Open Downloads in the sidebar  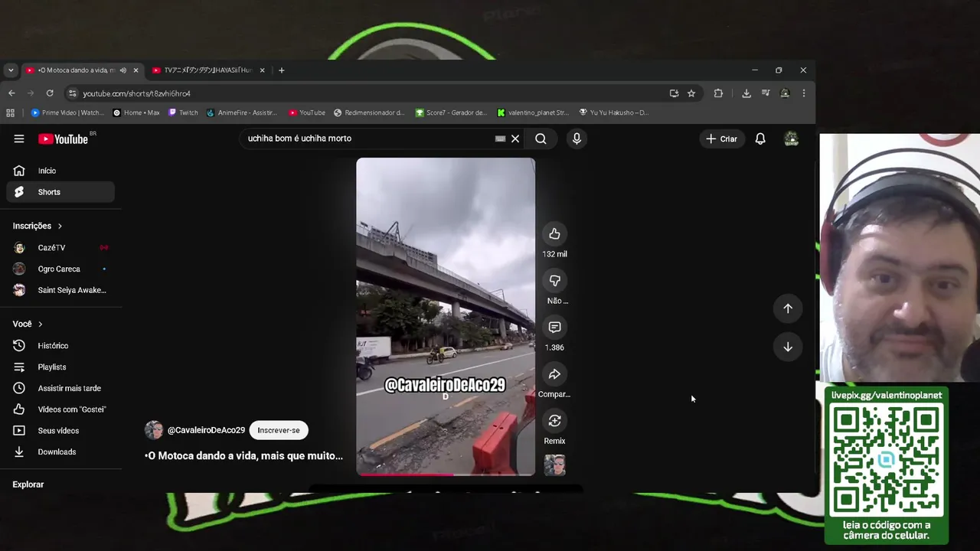tap(60, 452)
